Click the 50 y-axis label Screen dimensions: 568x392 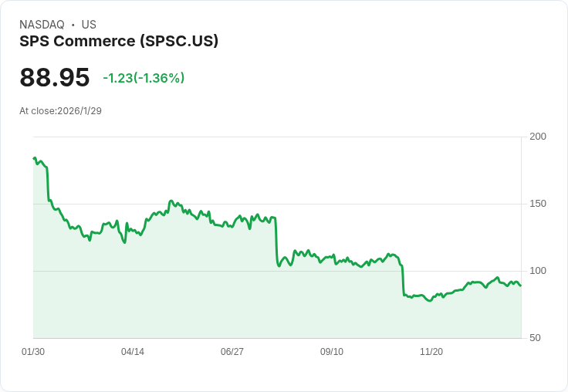point(535,338)
